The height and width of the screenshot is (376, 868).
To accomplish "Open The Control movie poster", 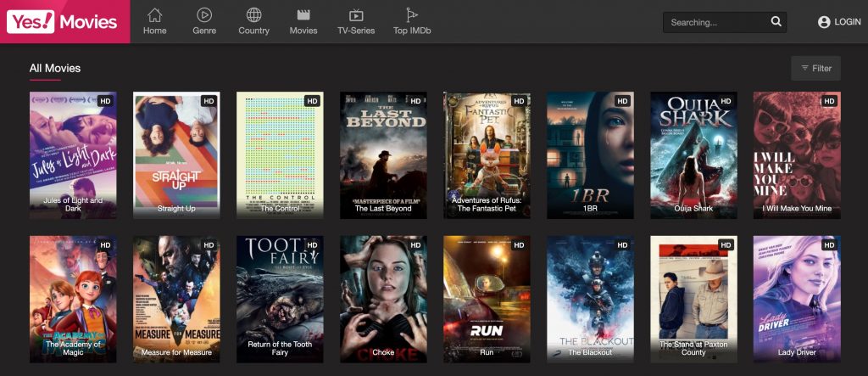I will (280, 155).
